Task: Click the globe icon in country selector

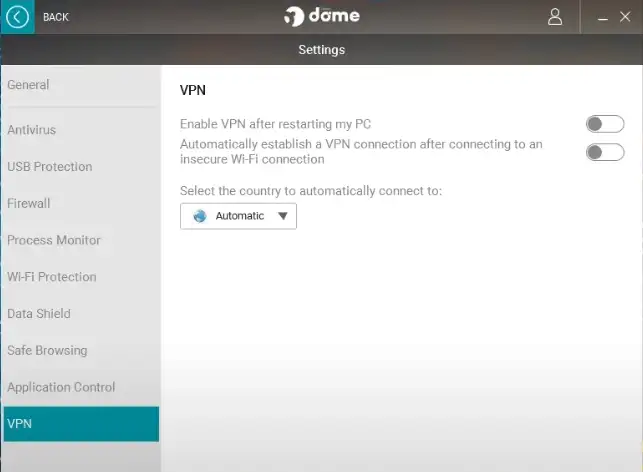Action: [x=200, y=216]
